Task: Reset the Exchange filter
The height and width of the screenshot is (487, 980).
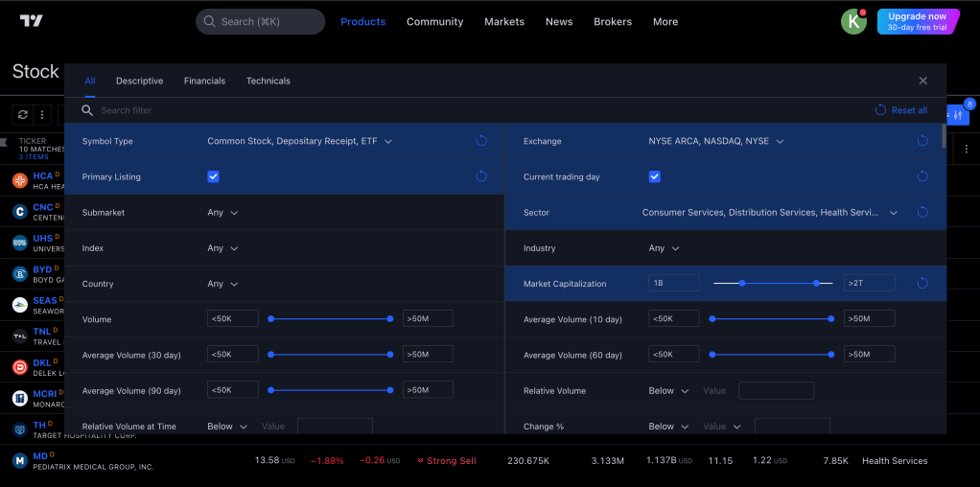Action: coord(922,141)
